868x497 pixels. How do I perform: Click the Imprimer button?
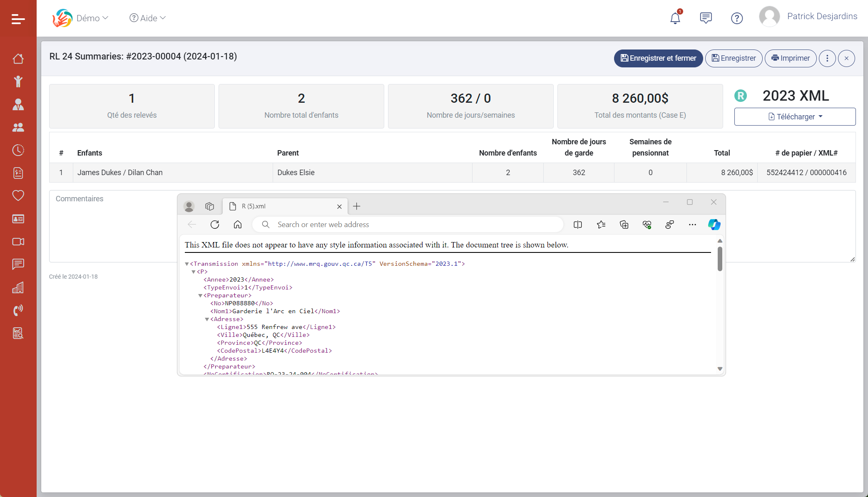tap(790, 58)
